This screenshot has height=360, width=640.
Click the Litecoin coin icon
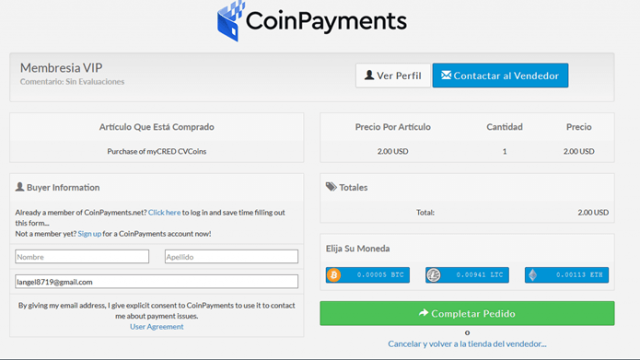pos(433,275)
